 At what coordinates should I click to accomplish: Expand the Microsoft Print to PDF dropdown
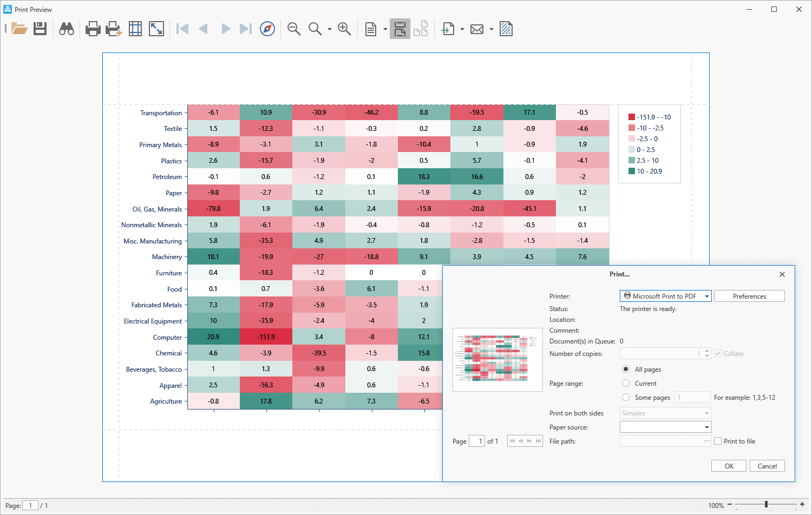click(x=706, y=296)
